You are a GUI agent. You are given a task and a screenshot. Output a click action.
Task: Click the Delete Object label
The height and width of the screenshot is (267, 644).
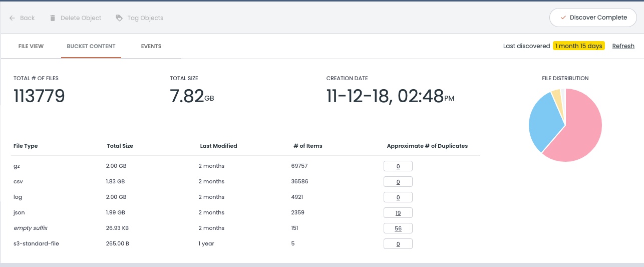[x=81, y=18]
